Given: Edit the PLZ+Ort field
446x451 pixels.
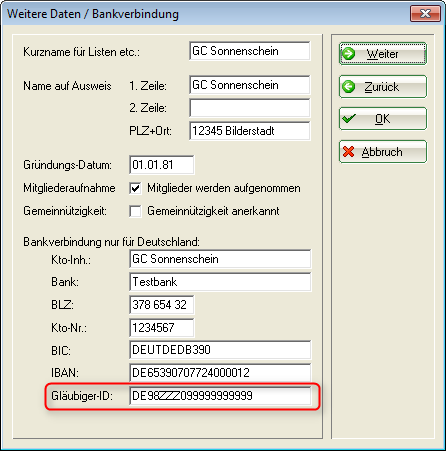Looking at the screenshot, I should [x=250, y=131].
